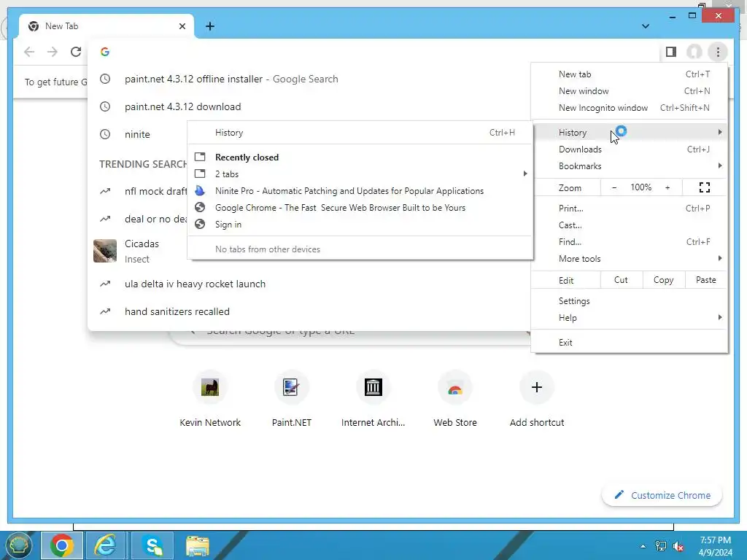Open the Paint.NET shortcut icon
This screenshot has height=560, width=747.
pyautogui.click(x=292, y=387)
